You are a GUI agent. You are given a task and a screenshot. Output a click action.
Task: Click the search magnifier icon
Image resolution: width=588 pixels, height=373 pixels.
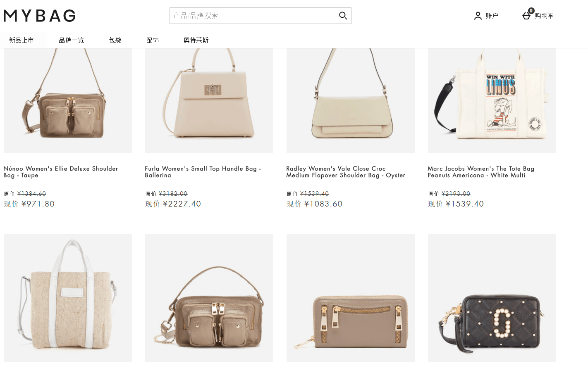coord(343,16)
